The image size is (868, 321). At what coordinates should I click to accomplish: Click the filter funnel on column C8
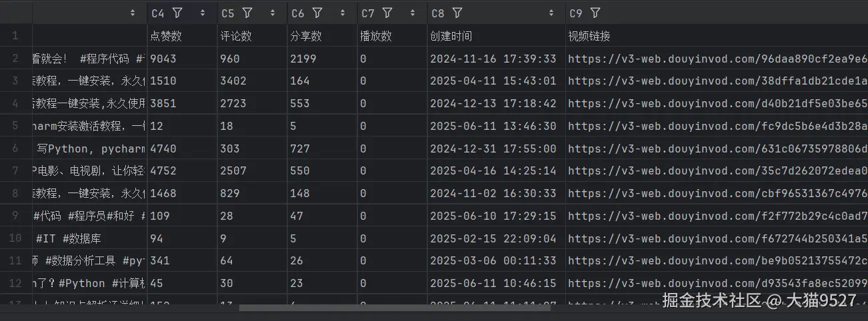pyautogui.click(x=457, y=13)
